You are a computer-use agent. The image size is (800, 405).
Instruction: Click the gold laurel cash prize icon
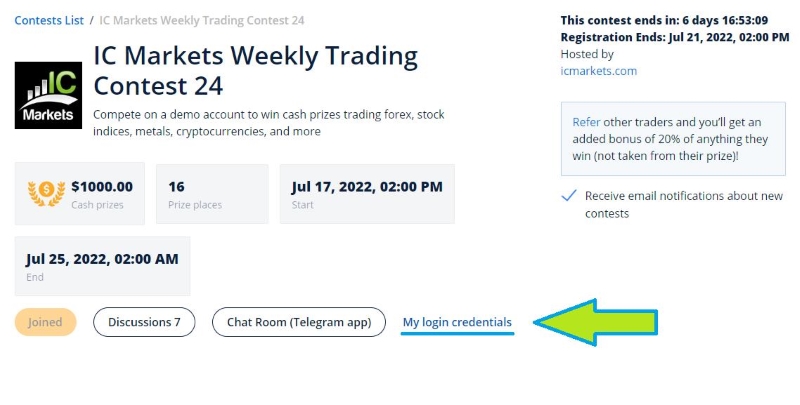point(46,193)
